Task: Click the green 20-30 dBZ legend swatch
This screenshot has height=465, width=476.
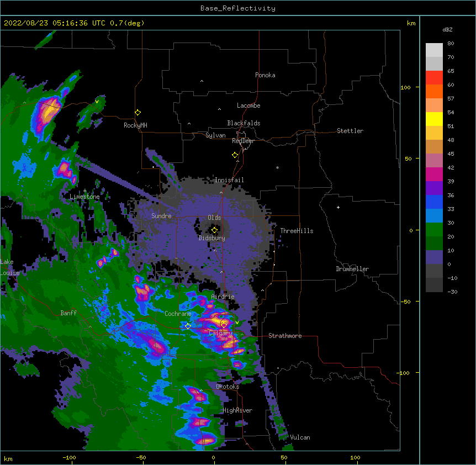Action: coord(434,230)
